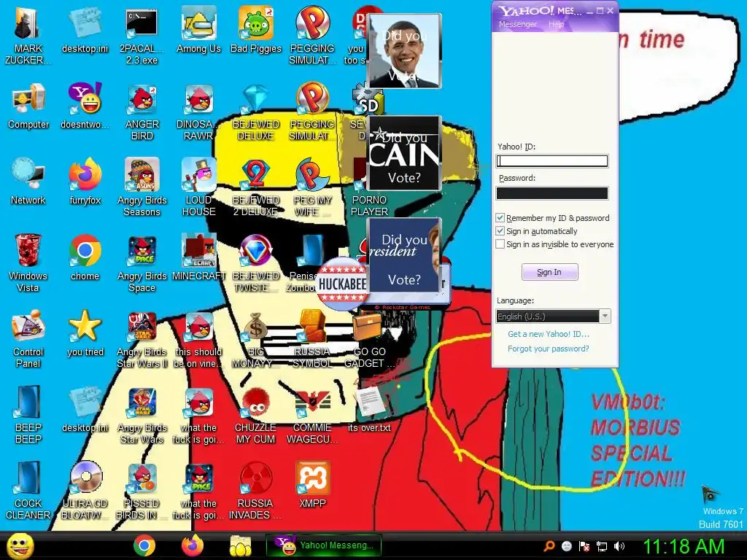The height and width of the screenshot is (560, 747).
Task: Focus the Yahoo! ID input field
Action: tap(552, 161)
